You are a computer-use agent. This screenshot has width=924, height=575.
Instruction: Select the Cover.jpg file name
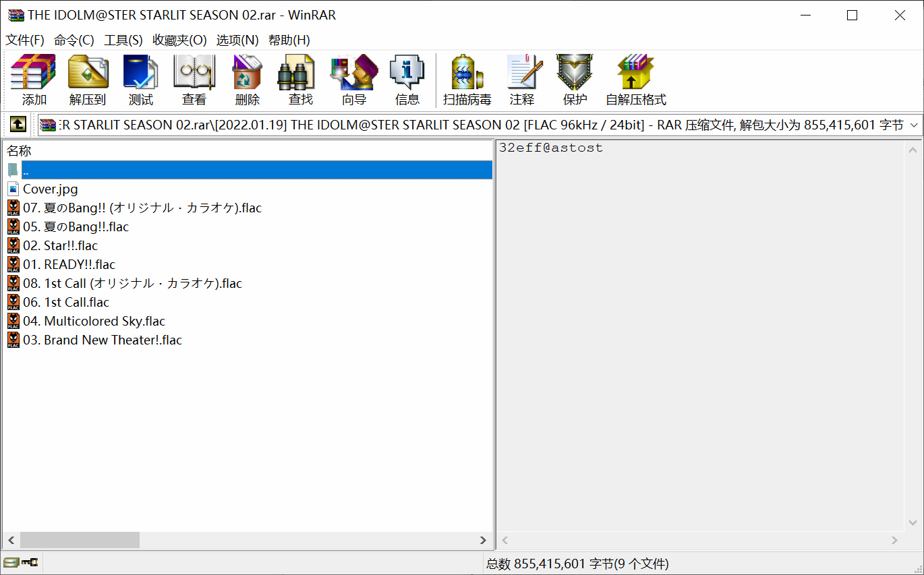coord(50,189)
